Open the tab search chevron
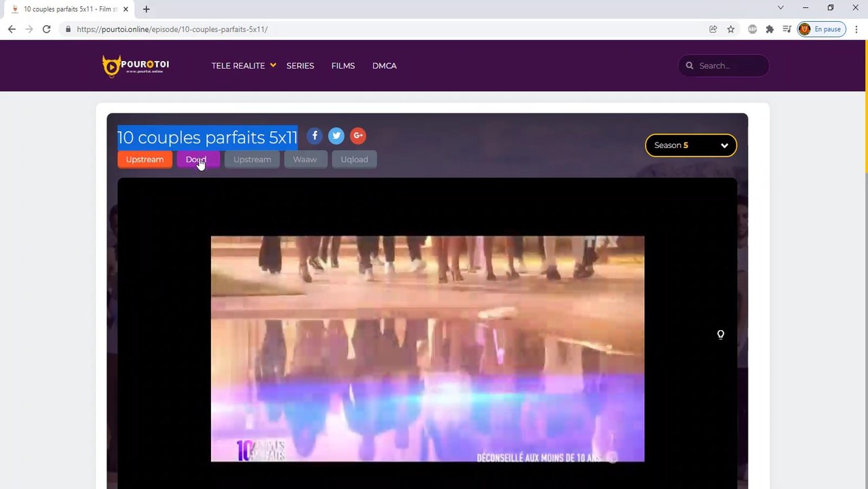Screen dimensions: 868x489 click(x=780, y=8)
